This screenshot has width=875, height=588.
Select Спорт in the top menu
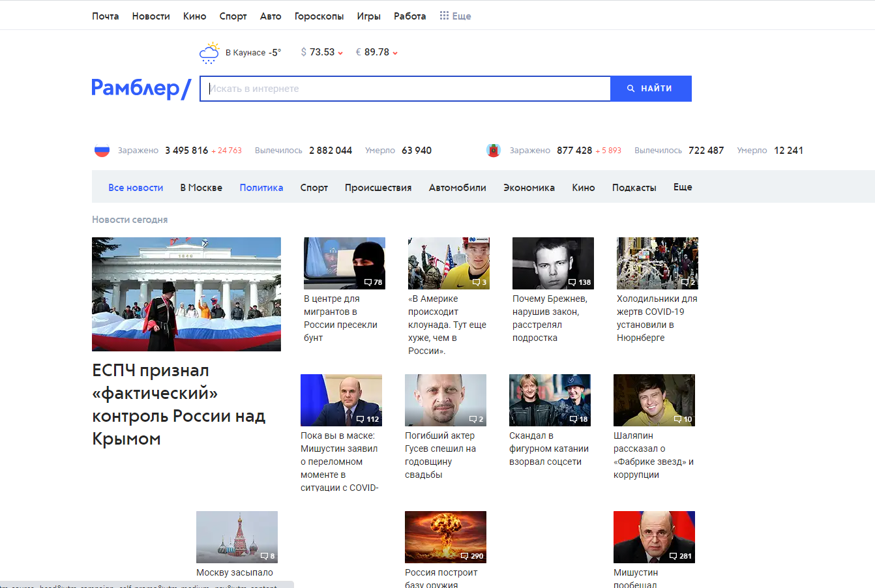coord(233,16)
